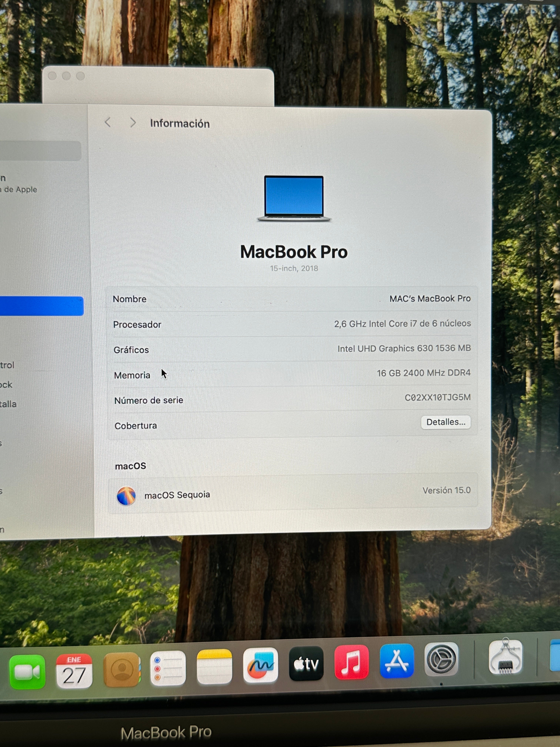Open System Information chip icon in Dock
This screenshot has width=560, height=747.
(505, 656)
